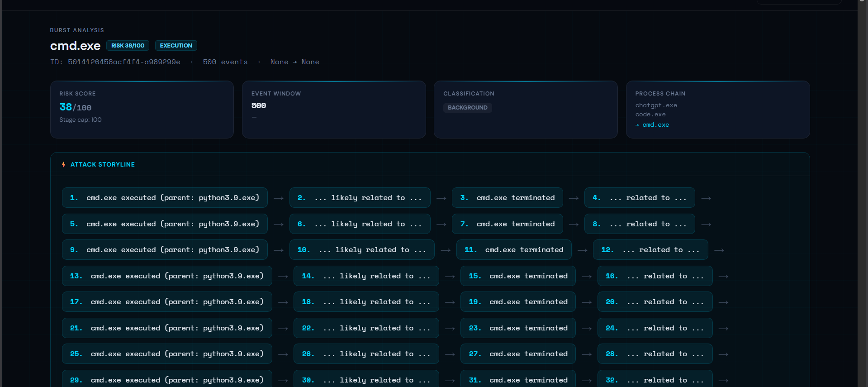Open storyline step 26 likely related to
Viewport: 868px width, 387px height.
tap(366, 354)
